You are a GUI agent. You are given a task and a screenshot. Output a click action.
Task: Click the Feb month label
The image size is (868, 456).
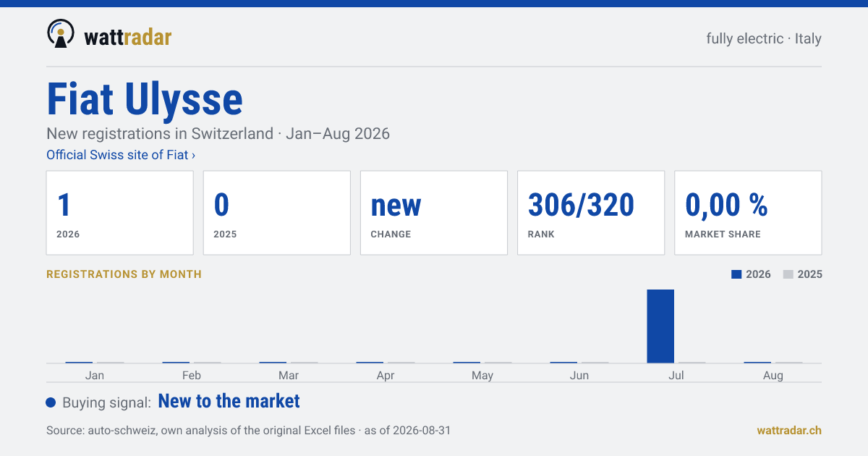(x=192, y=375)
